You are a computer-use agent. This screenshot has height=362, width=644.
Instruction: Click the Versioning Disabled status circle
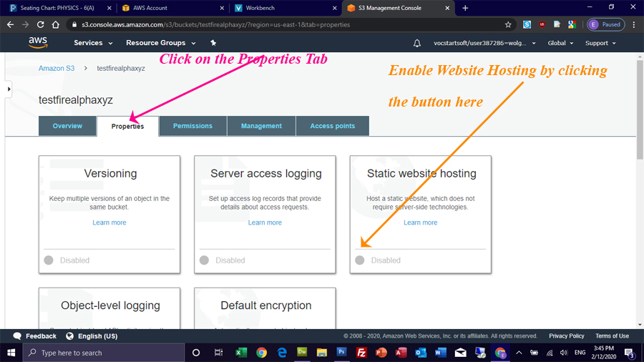[49, 260]
